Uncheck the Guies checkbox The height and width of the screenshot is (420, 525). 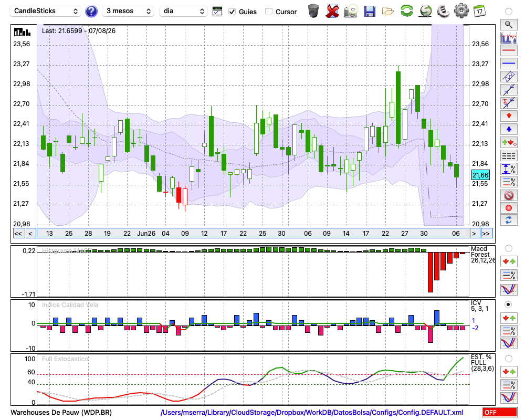coord(232,12)
